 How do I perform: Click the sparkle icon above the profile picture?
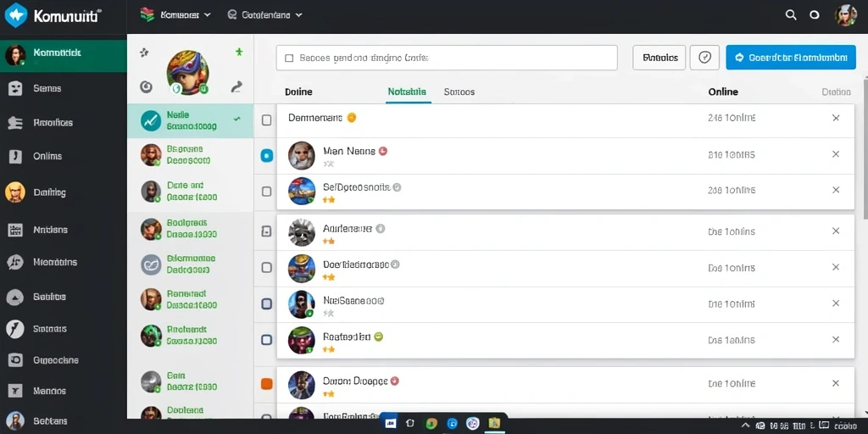point(144,53)
